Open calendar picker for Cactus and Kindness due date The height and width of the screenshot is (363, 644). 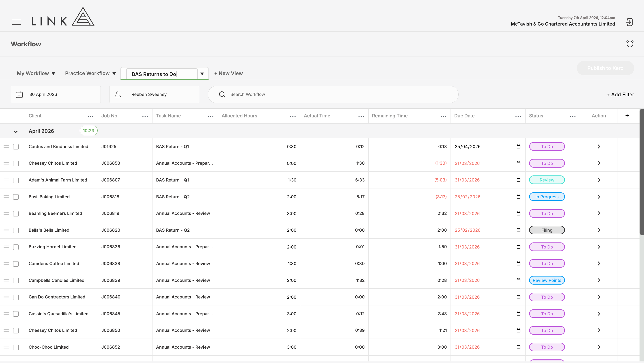pyautogui.click(x=519, y=146)
